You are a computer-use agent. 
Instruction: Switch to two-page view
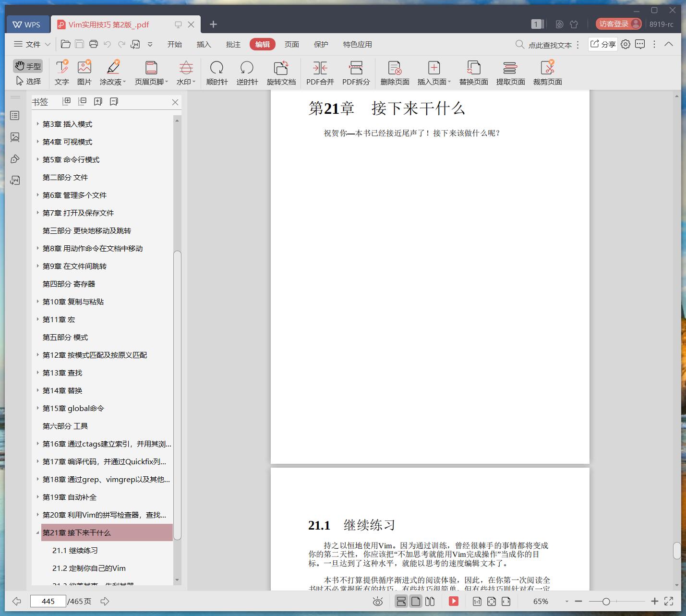click(x=430, y=601)
